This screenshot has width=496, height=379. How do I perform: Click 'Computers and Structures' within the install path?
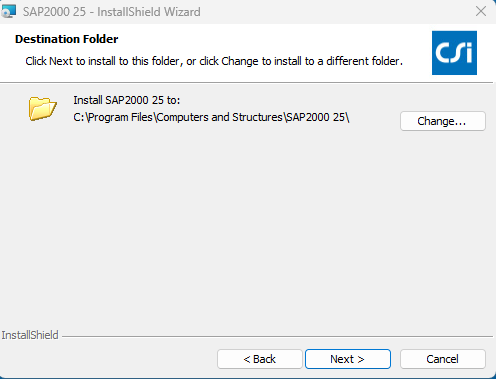tap(220, 117)
